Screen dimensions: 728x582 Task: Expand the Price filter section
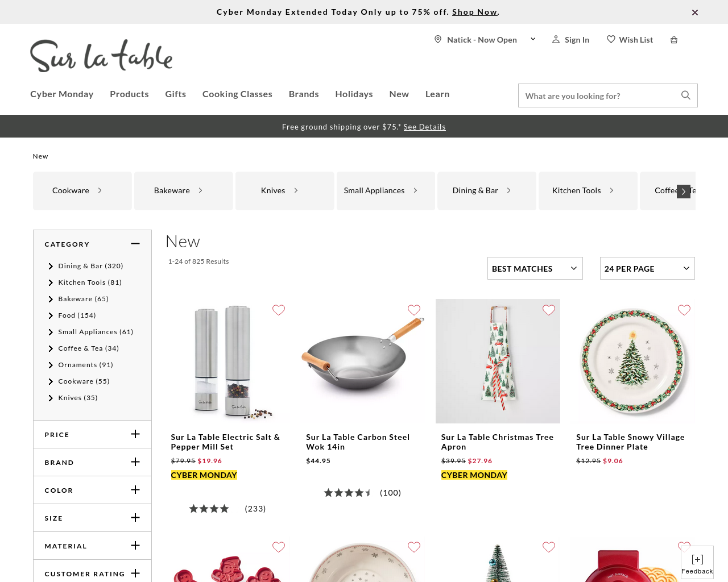pyautogui.click(x=92, y=434)
